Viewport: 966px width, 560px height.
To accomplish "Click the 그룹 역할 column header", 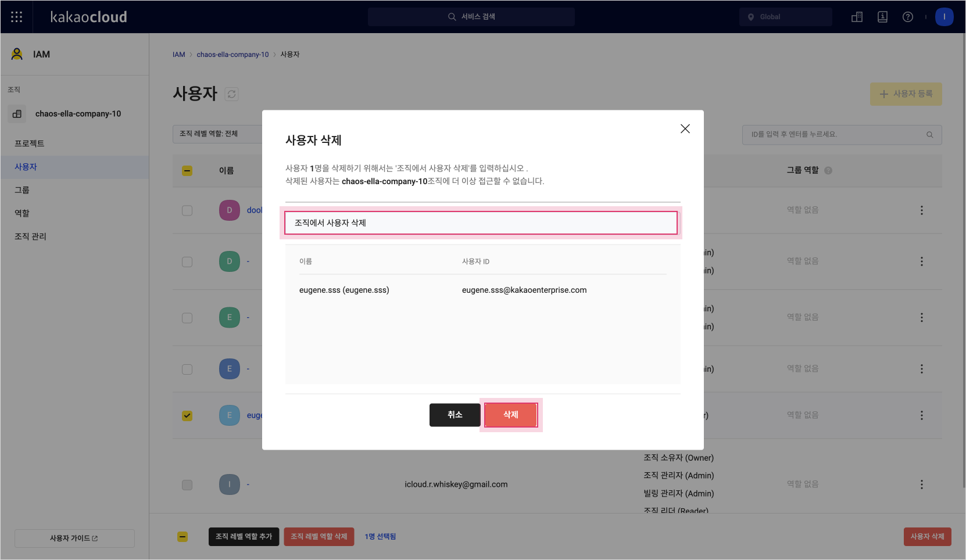I will 803,170.
